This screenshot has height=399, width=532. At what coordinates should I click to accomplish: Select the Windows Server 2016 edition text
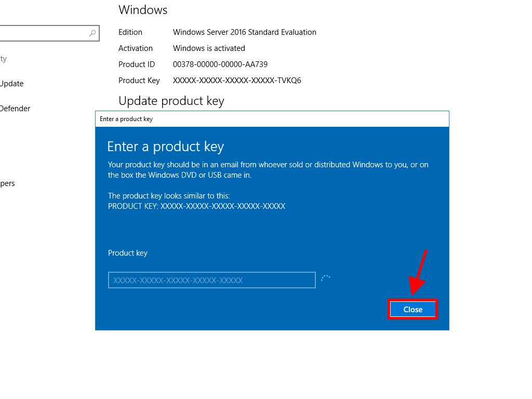(244, 32)
